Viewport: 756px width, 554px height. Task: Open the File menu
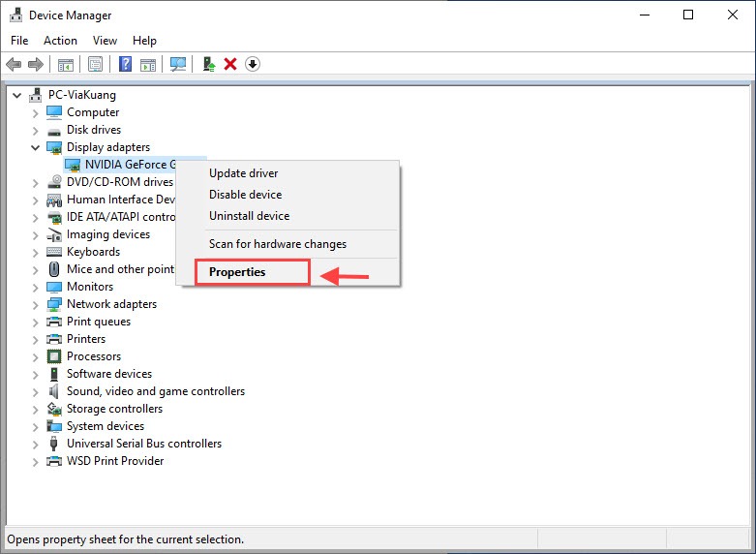[x=19, y=41]
